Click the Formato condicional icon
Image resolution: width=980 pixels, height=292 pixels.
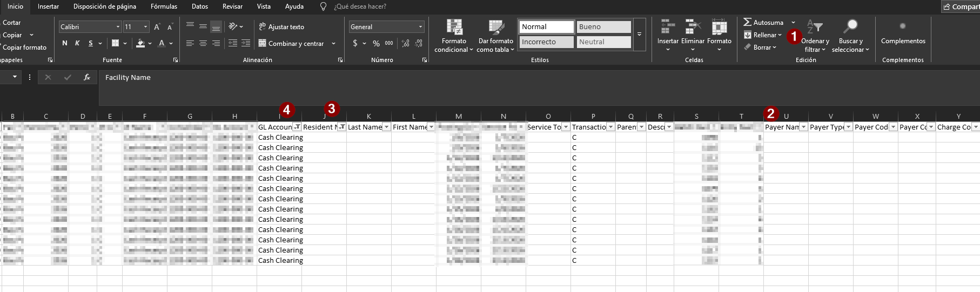(x=454, y=28)
